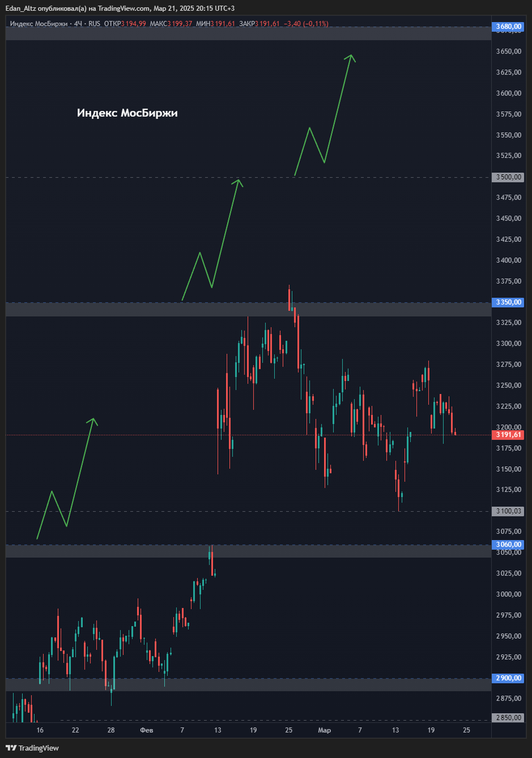Image resolution: width=532 pixels, height=758 pixels.
Task: Click date label 13 after 'Фев'
Action: pyautogui.click(x=218, y=731)
